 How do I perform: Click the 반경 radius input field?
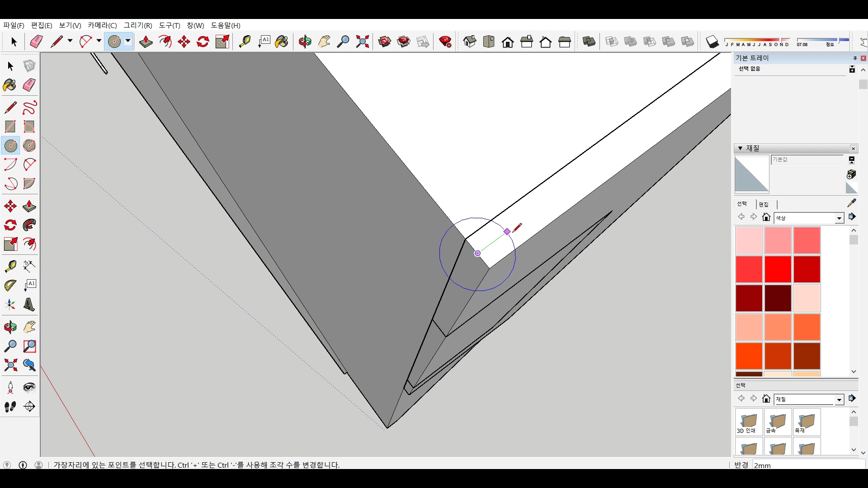tap(807, 465)
